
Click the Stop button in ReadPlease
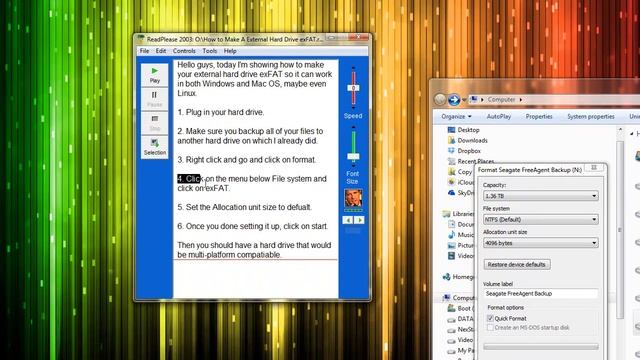click(155, 123)
